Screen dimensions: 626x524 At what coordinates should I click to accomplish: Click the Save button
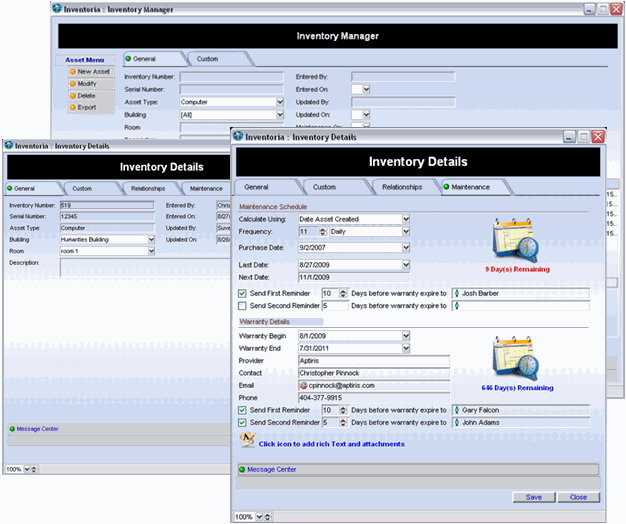[533, 497]
